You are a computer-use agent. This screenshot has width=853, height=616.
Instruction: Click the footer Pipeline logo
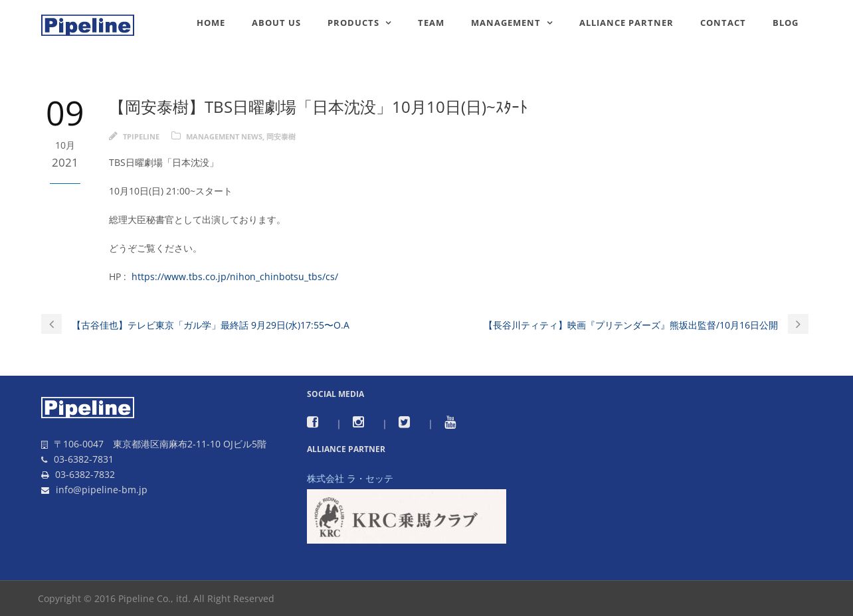88,408
